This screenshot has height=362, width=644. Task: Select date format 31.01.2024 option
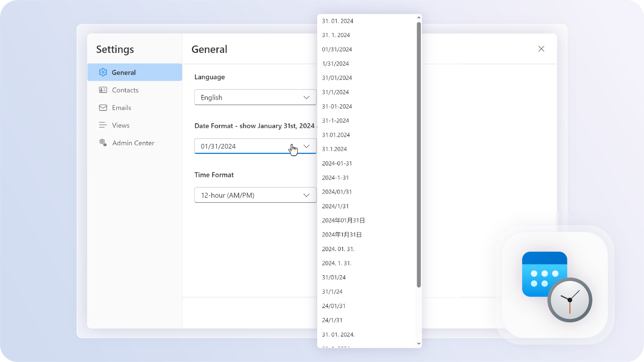point(336,135)
